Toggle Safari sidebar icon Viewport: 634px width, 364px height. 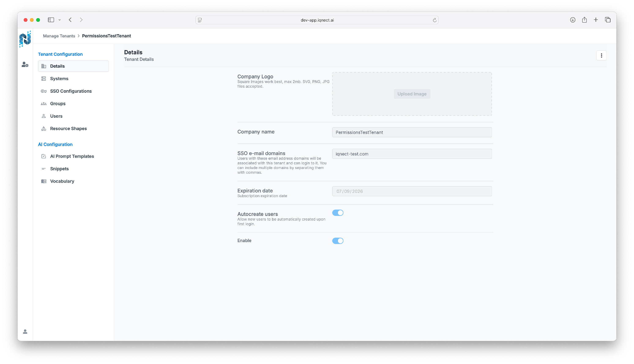(x=51, y=20)
